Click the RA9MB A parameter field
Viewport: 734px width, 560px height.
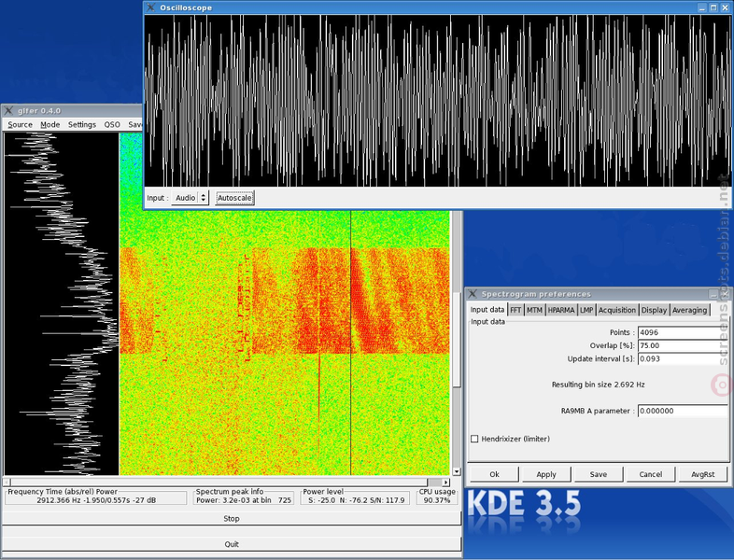click(x=683, y=411)
